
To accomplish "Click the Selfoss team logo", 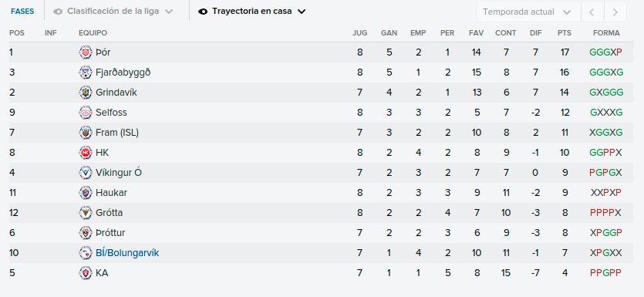I will coord(86,113).
